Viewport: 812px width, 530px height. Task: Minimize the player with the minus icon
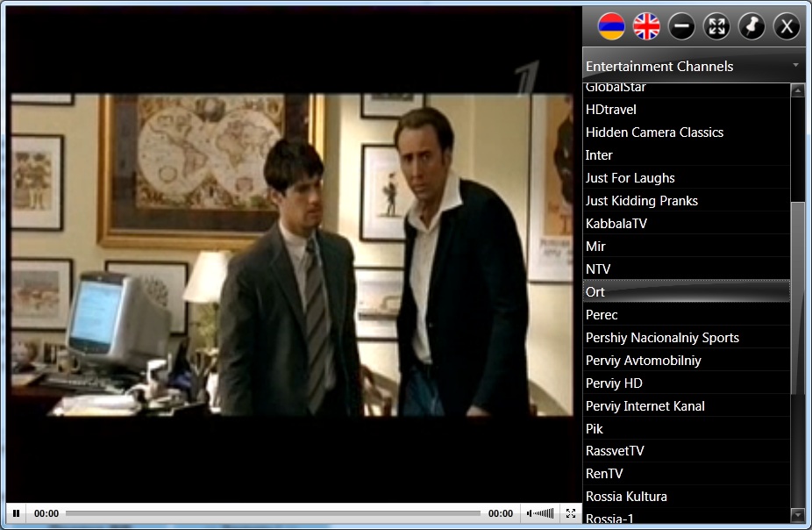pyautogui.click(x=681, y=26)
